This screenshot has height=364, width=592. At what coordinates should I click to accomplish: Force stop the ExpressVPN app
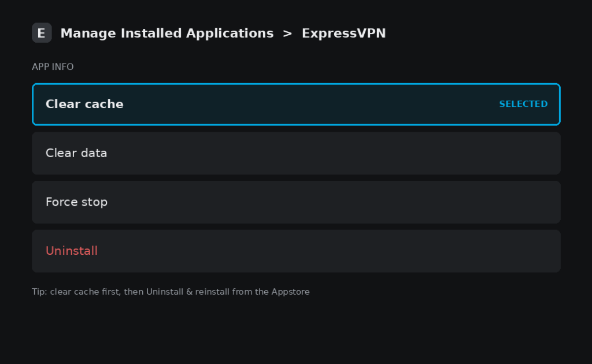click(296, 202)
